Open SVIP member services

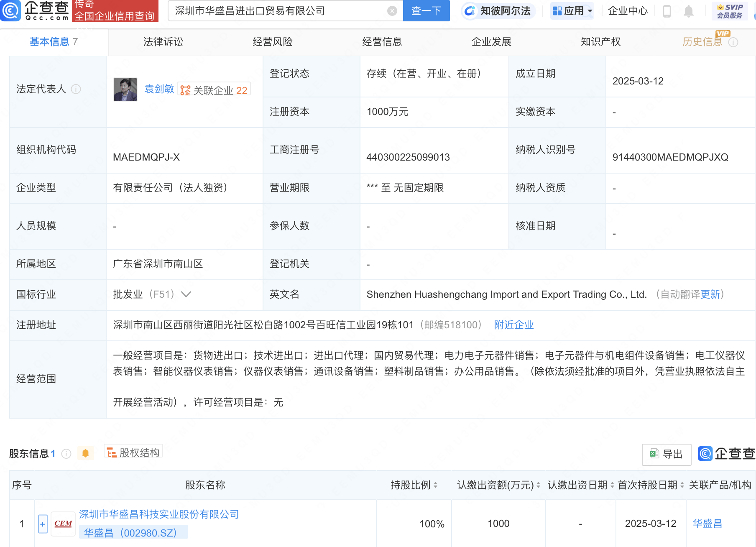[730, 11]
